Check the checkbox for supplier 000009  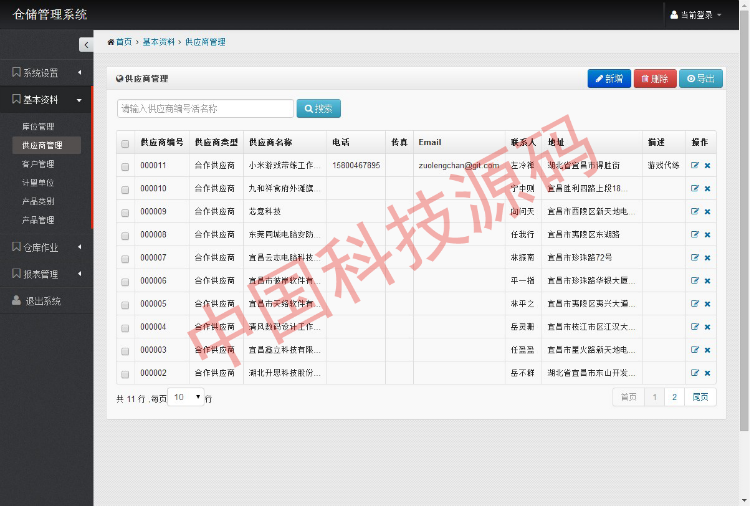125,212
